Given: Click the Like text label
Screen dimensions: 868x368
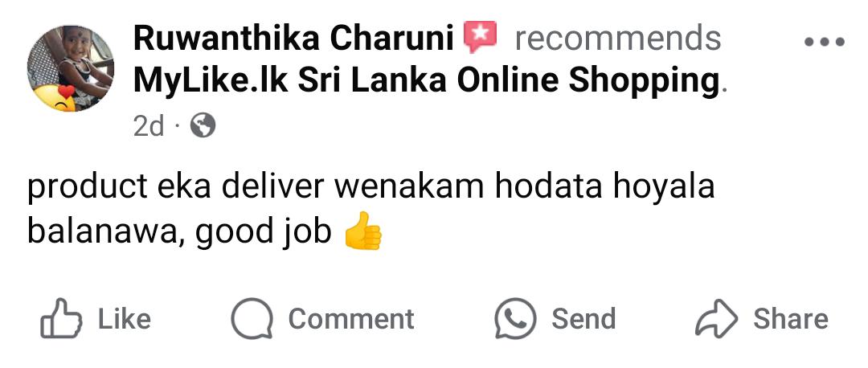Looking at the screenshot, I should (x=125, y=319).
